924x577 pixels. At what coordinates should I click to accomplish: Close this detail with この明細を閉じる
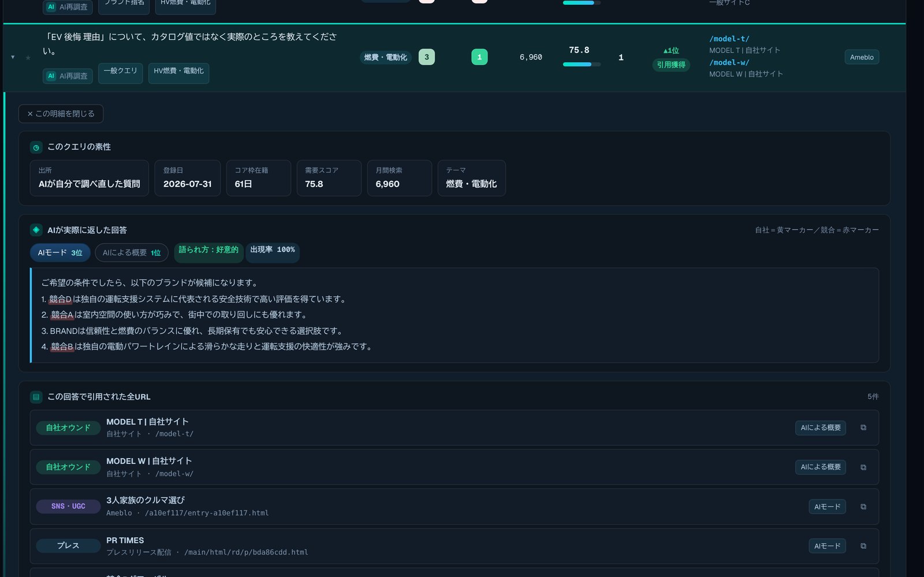tap(61, 114)
